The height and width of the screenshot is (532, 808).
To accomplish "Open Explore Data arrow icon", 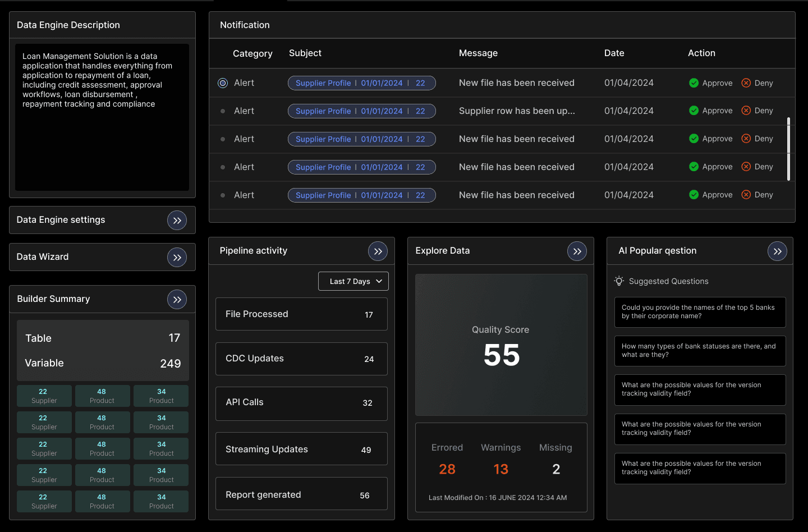I will pos(577,251).
